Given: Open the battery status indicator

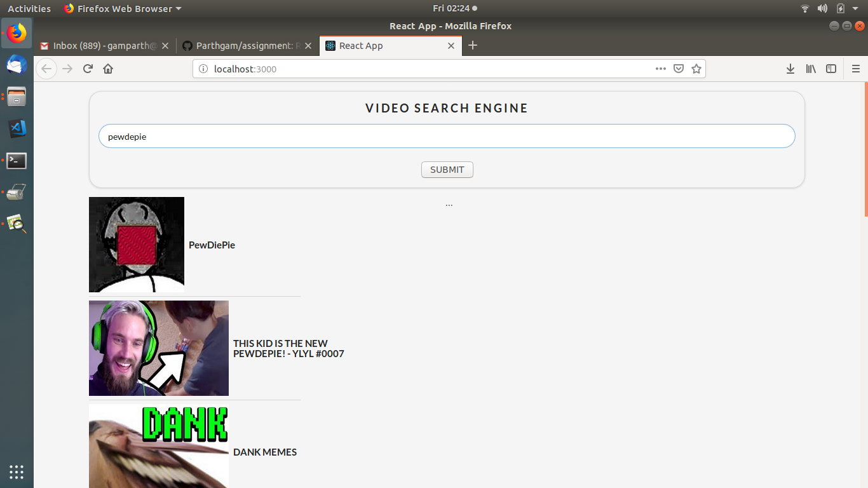Looking at the screenshot, I should pos(841,8).
